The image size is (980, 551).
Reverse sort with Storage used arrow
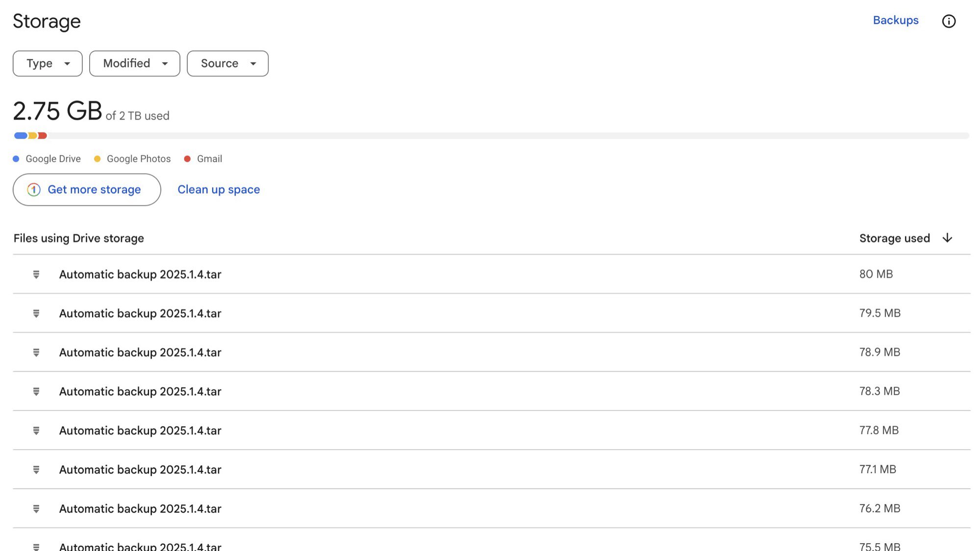pos(947,238)
